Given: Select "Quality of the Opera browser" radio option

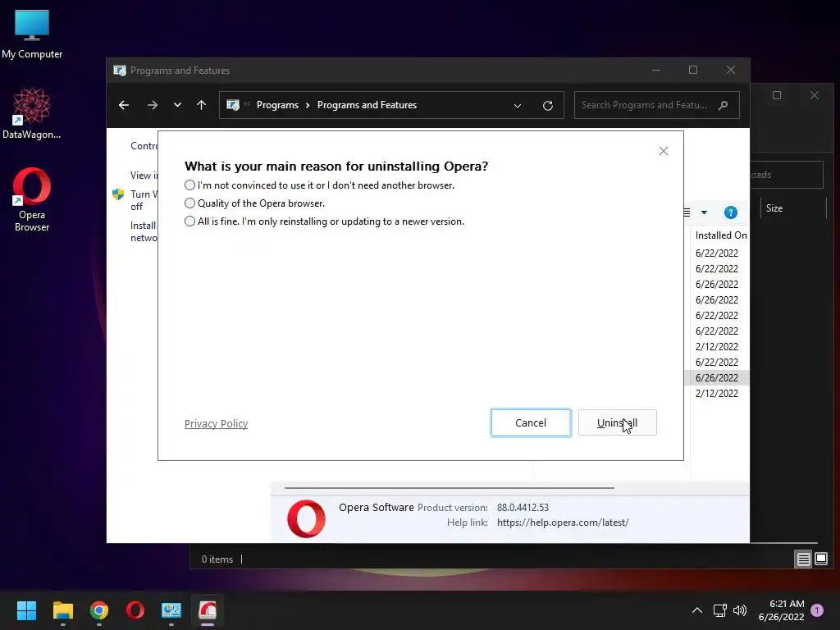Looking at the screenshot, I should (189, 203).
